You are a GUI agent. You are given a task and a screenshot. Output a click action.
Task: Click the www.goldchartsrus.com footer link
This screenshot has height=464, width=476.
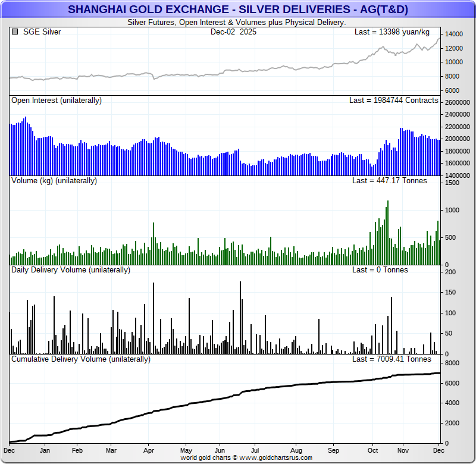coord(275,457)
